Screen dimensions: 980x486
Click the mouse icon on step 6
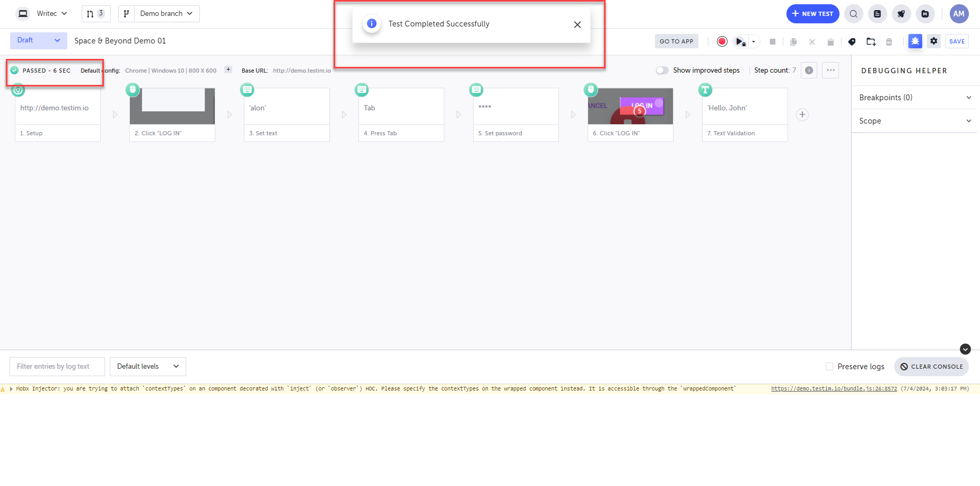591,90
